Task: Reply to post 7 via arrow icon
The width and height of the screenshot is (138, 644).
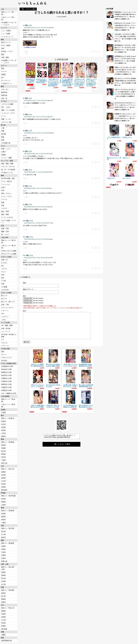Action: pyautogui.click(x=92, y=178)
